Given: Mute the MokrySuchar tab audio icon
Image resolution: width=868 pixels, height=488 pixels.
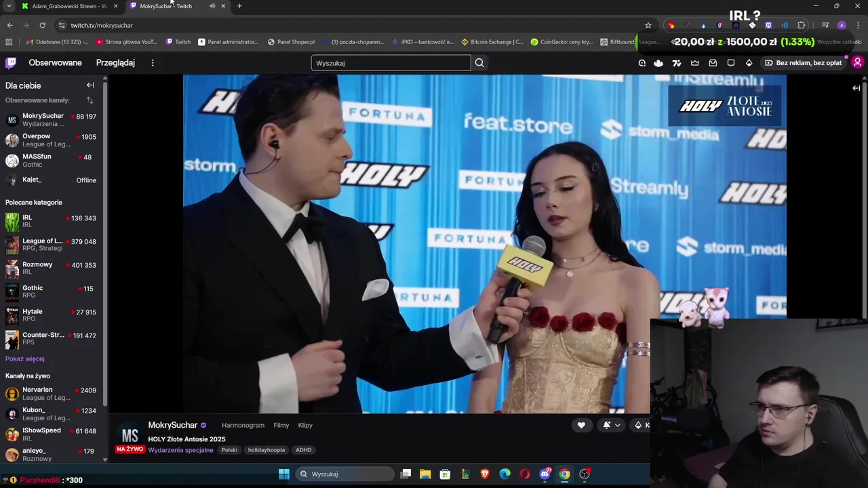Looking at the screenshot, I should pyautogui.click(x=212, y=6).
